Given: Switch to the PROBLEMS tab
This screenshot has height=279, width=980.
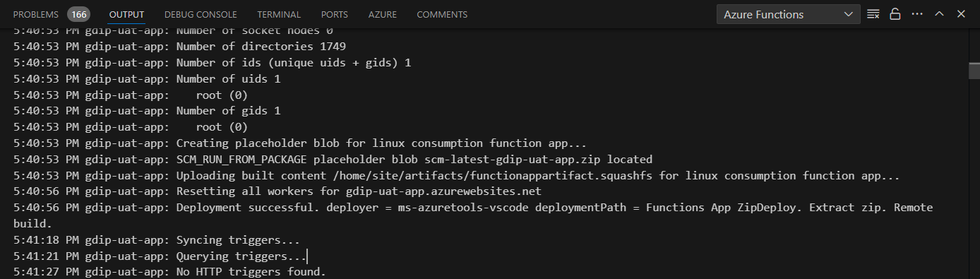Looking at the screenshot, I should pyautogui.click(x=37, y=14).
